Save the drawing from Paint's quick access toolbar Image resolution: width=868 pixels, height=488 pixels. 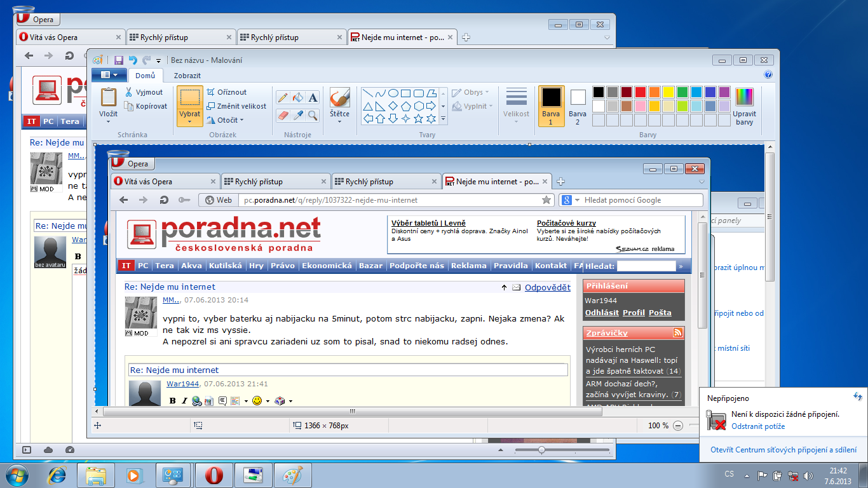[119, 60]
